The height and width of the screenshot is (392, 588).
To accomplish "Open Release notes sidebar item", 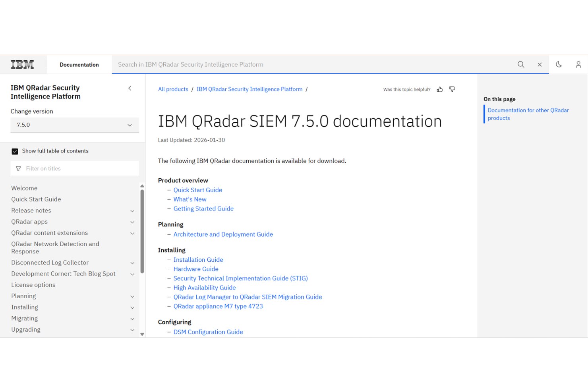I will pyautogui.click(x=31, y=210).
